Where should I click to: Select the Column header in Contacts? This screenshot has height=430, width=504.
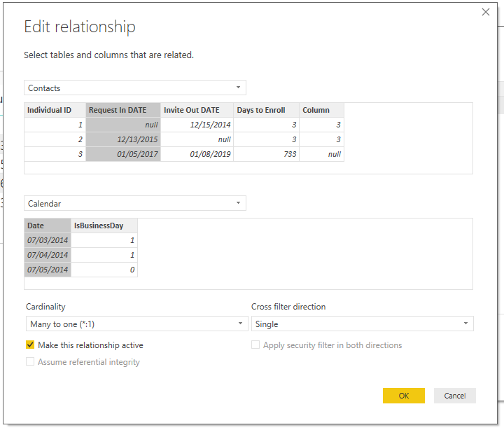point(322,110)
